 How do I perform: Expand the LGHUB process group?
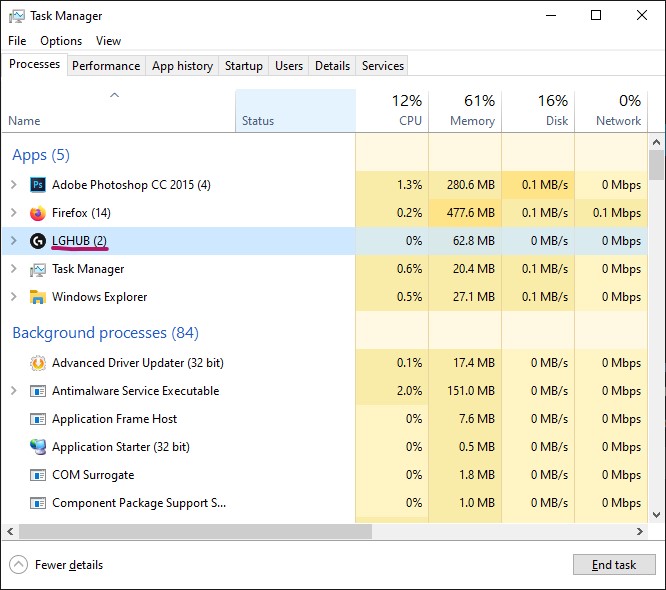(14, 241)
